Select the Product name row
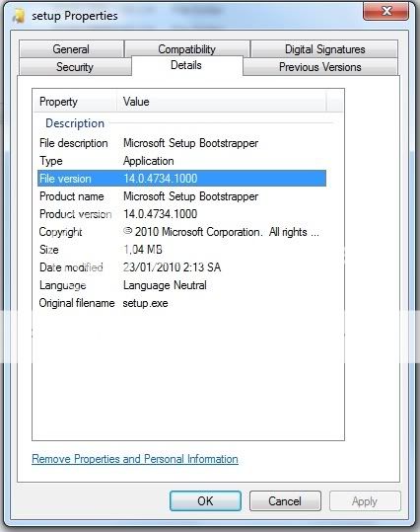The image size is (420, 532). coord(181,196)
